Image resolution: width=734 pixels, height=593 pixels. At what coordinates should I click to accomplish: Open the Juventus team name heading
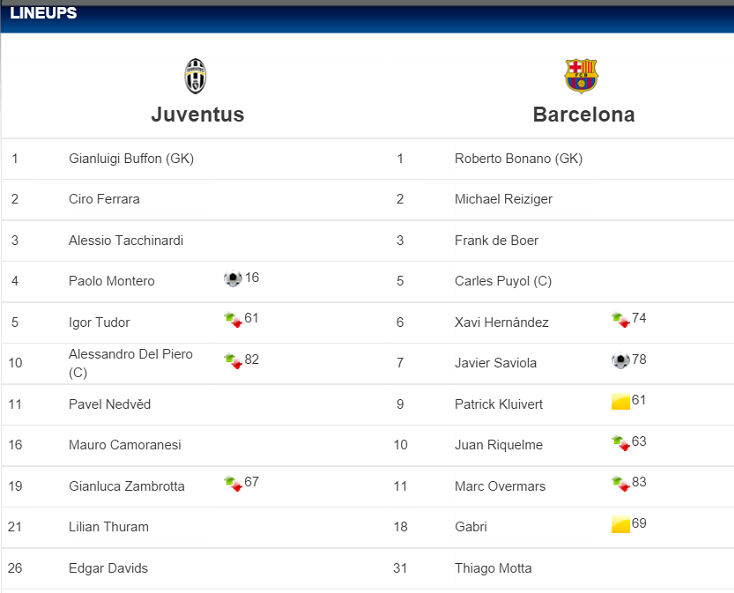tap(197, 114)
